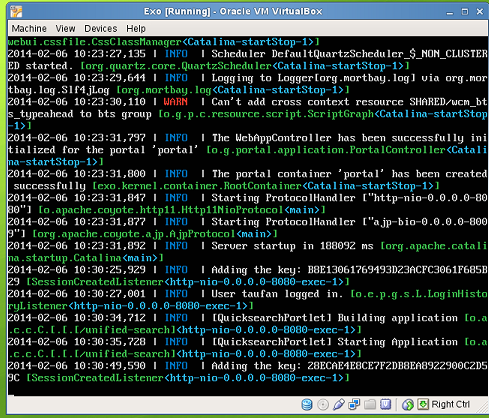The image size is (489, 418).
Task: Open the shared folders indicator
Action: pos(370,404)
